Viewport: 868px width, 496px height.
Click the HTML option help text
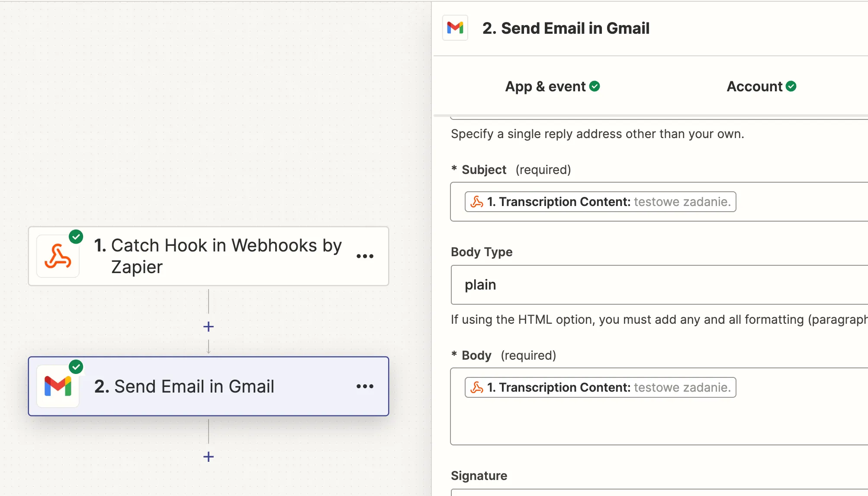click(659, 319)
